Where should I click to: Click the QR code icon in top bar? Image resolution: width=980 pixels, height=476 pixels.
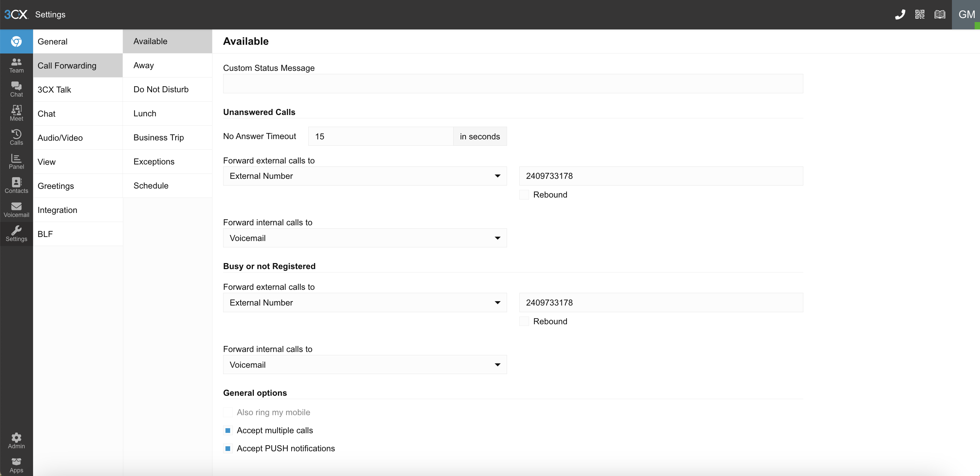920,14
